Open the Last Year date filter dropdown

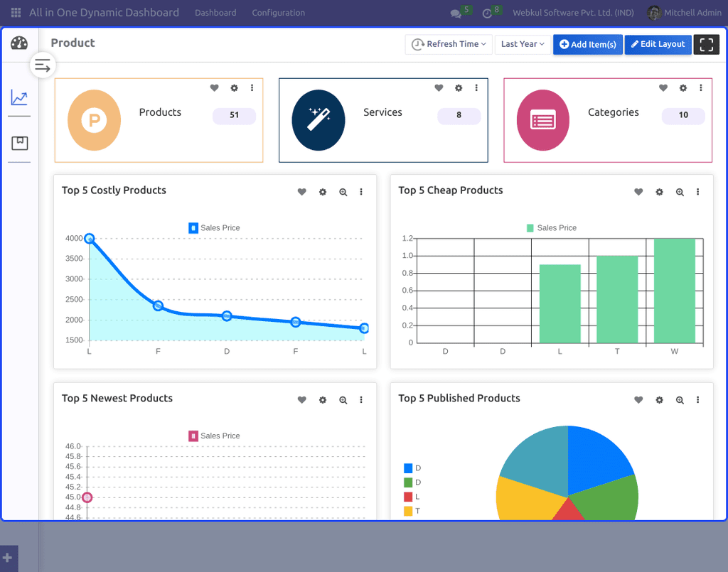click(x=523, y=44)
